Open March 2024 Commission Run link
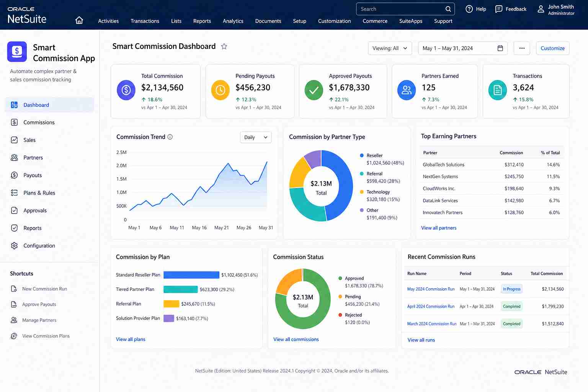This screenshot has height=392, width=588. [432, 324]
